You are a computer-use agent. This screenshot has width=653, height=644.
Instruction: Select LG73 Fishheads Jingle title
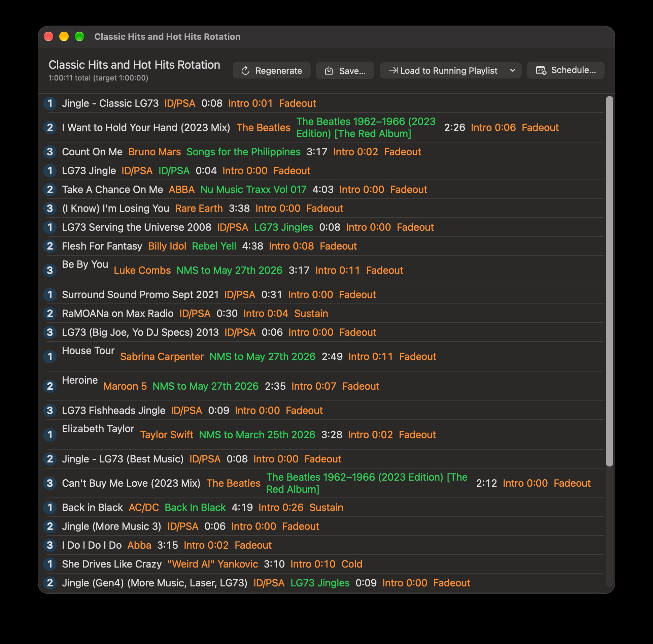(x=113, y=411)
